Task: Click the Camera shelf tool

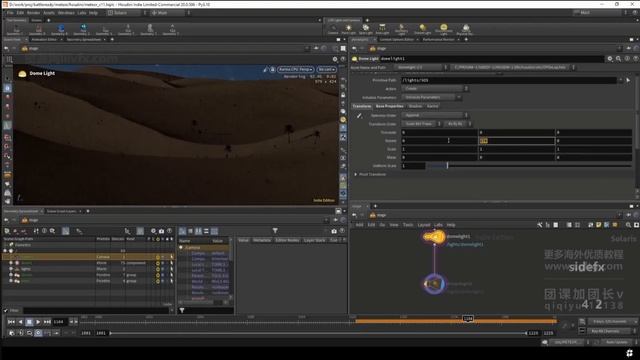Action: tap(333, 29)
